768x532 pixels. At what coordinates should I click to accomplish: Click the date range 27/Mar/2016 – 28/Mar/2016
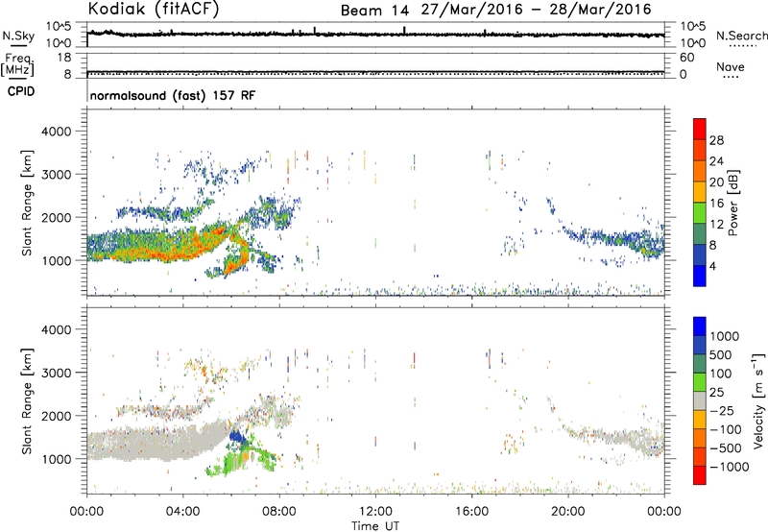(537, 10)
